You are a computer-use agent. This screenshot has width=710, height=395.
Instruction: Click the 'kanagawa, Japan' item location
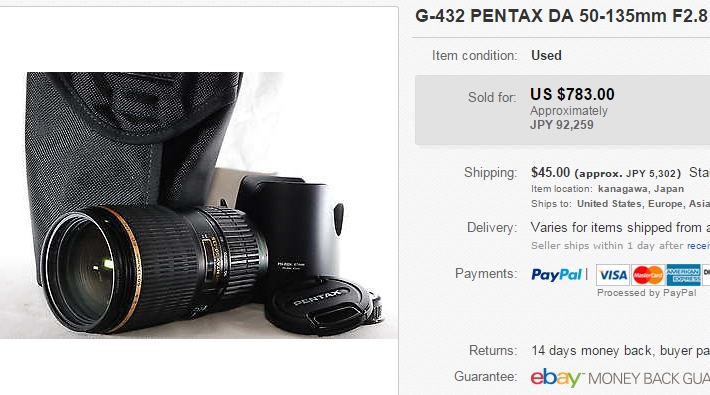(x=641, y=189)
